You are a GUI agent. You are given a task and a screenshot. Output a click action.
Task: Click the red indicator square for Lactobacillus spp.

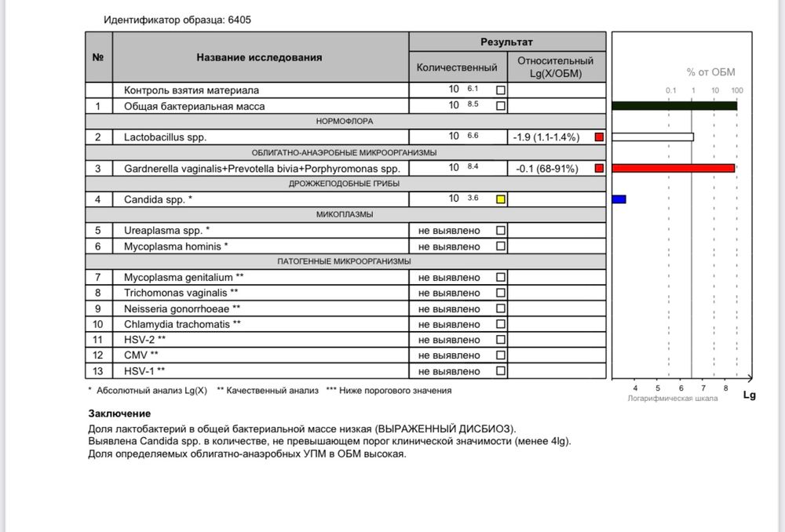599,137
